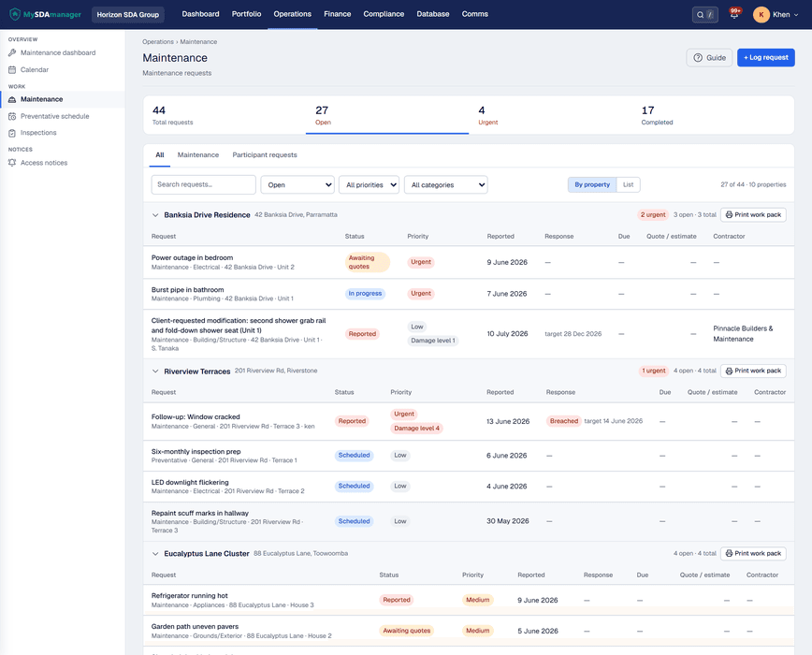
Task: Open the All categories dropdown
Action: tap(446, 185)
